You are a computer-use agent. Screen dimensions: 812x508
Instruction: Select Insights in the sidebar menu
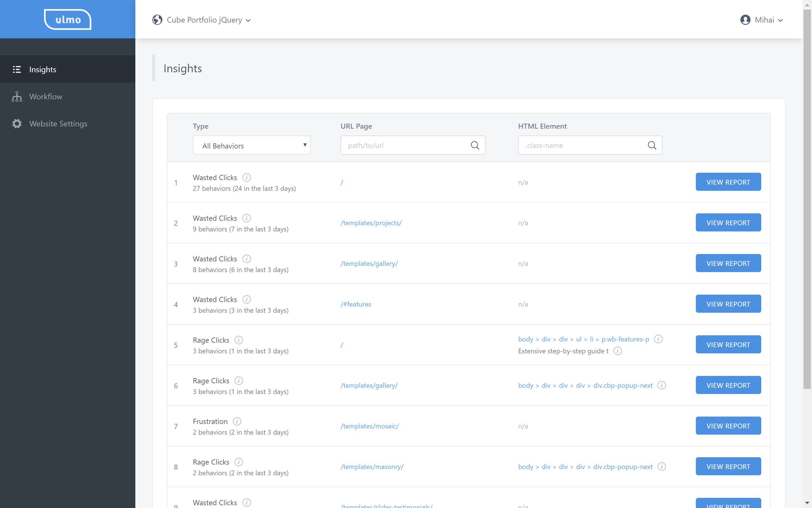click(42, 69)
